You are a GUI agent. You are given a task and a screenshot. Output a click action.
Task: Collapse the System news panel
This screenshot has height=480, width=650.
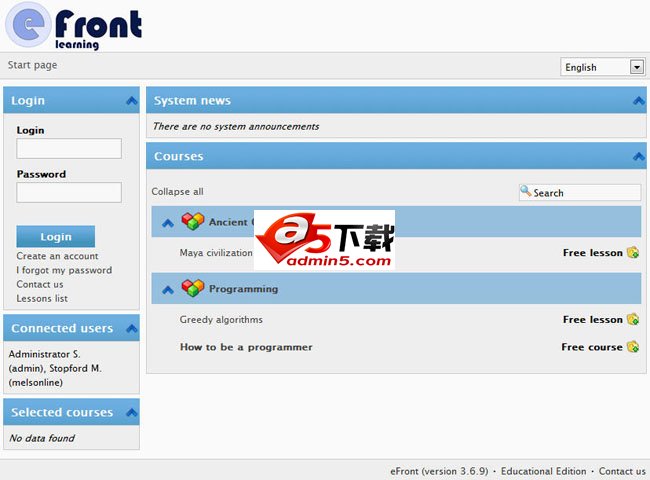click(x=639, y=100)
